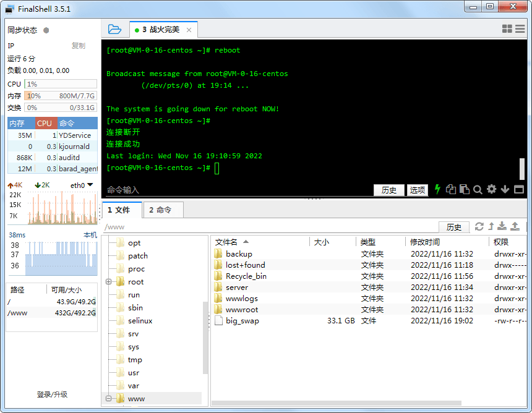
Task: Click the terminal vertical scrollbar thumb
Action: 523,169
